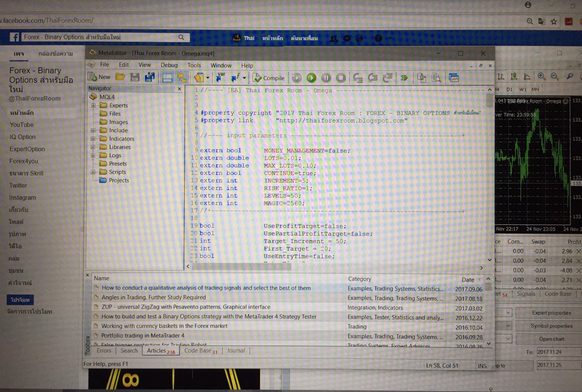
Task: Expand the Scripts folder in Navigator
Action: click(x=93, y=172)
